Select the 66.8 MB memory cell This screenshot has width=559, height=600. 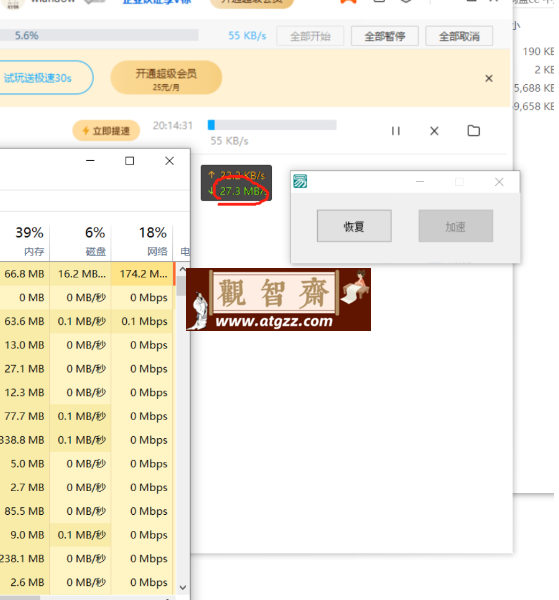pos(24,274)
